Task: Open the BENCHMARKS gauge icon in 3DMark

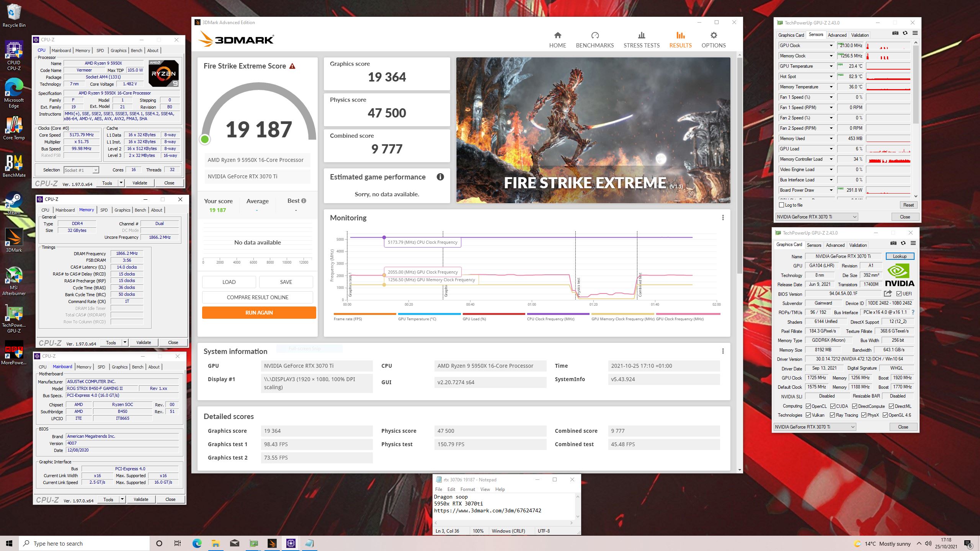Action: coord(595,36)
